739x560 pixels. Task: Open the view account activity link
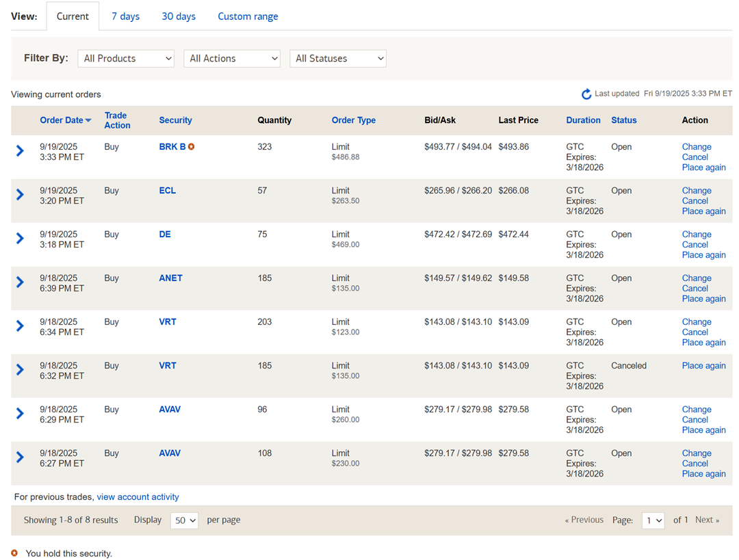click(138, 497)
